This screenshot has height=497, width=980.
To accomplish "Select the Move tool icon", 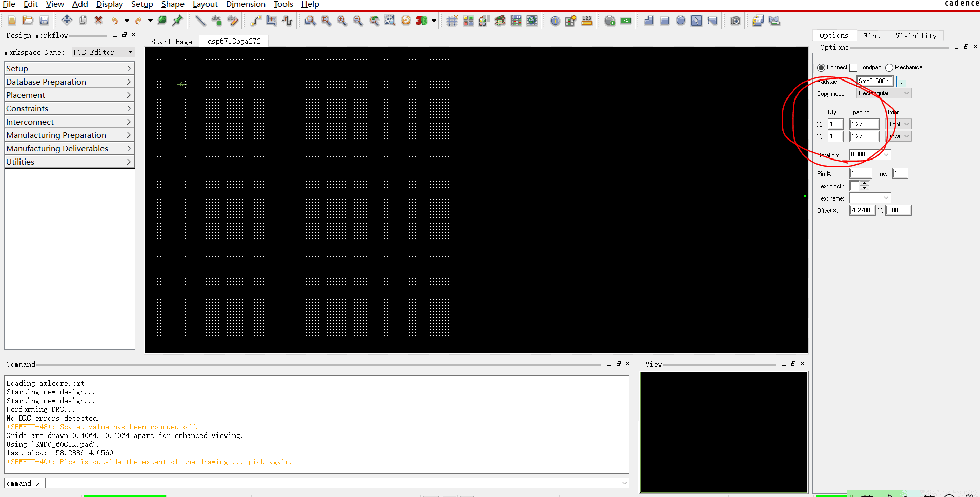I will pos(67,21).
